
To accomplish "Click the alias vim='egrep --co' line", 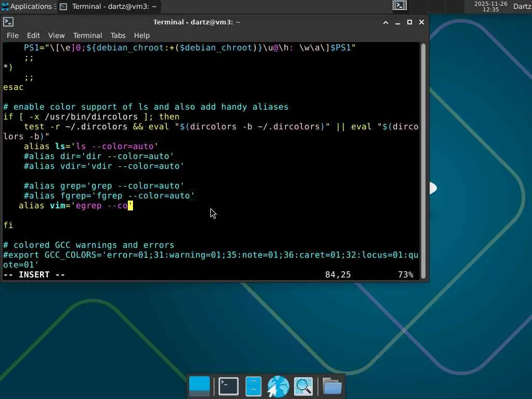I will pyautogui.click(x=76, y=206).
